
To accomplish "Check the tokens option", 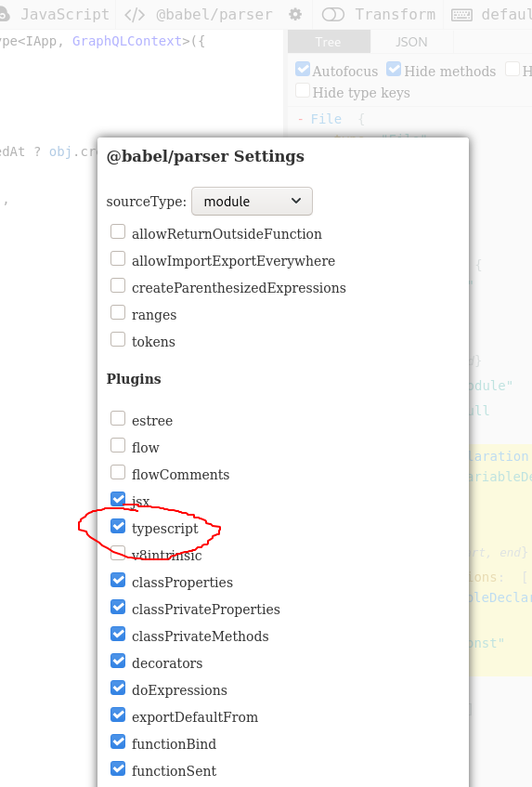I will (x=118, y=339).
